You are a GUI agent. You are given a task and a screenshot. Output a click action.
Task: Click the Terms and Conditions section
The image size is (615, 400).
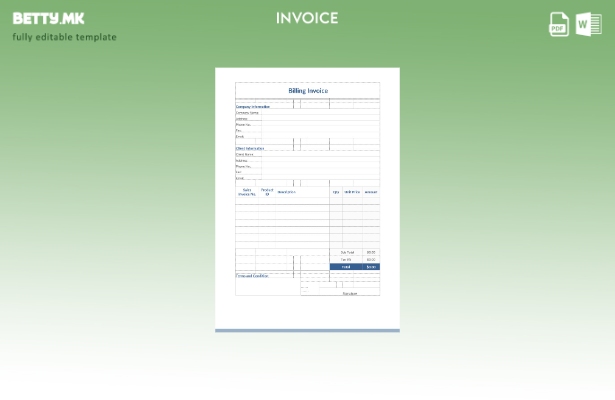[x=252, y=276]
